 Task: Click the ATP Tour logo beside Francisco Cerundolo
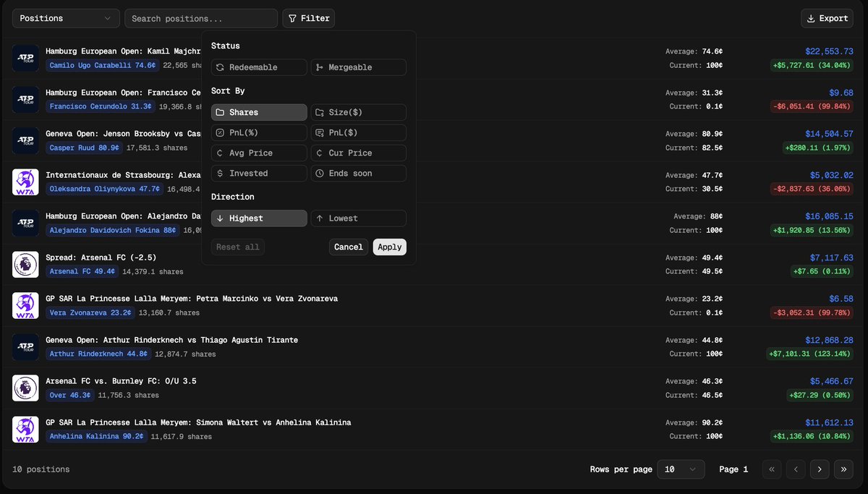[x=25, y=99]
